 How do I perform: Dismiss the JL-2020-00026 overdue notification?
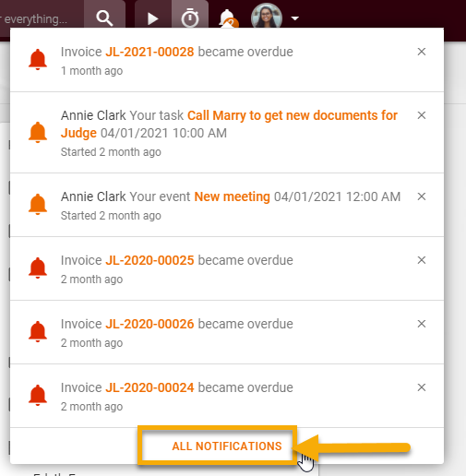422,324
